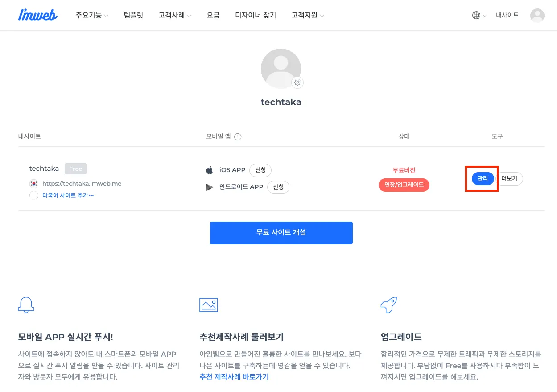The image size is (557, 392).
Task: Click the large techtaka profile picture
Action: [281, 69]
